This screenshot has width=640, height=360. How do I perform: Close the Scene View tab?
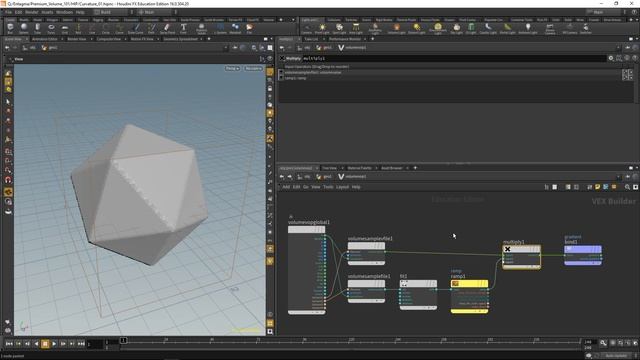point(27,39)
